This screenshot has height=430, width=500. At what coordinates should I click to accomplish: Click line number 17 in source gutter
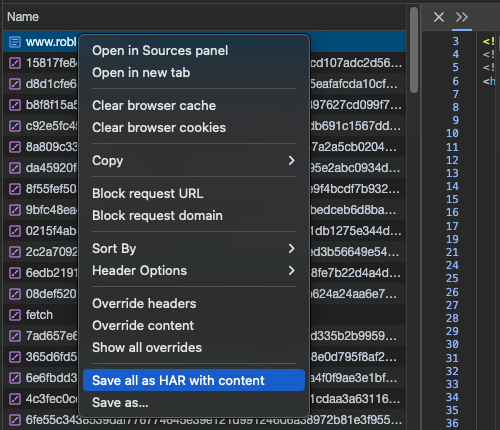(x=452, y=226)
